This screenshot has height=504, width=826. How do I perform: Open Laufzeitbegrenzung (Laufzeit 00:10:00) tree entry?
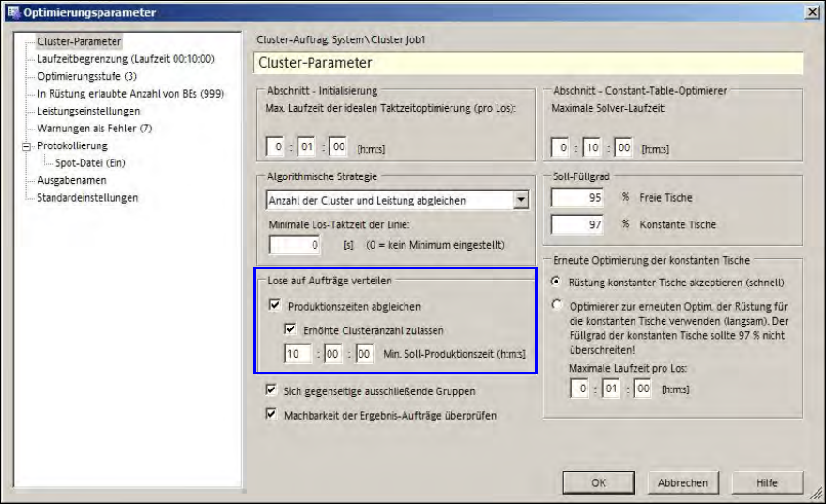point(126,59)
